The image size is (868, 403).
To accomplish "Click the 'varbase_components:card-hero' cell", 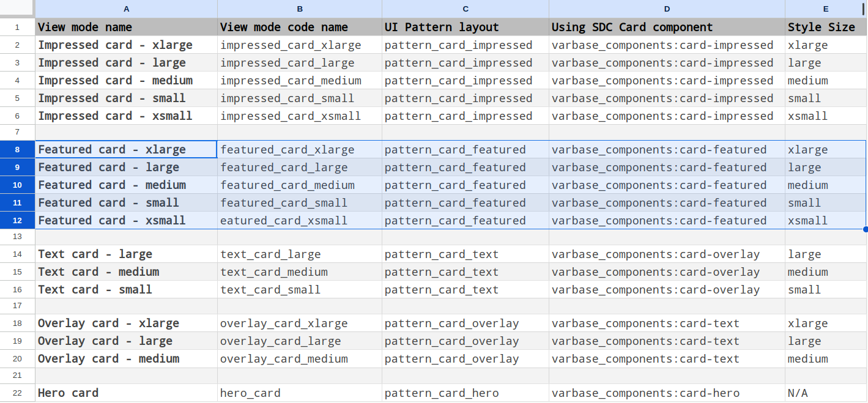I will [667, 393].
